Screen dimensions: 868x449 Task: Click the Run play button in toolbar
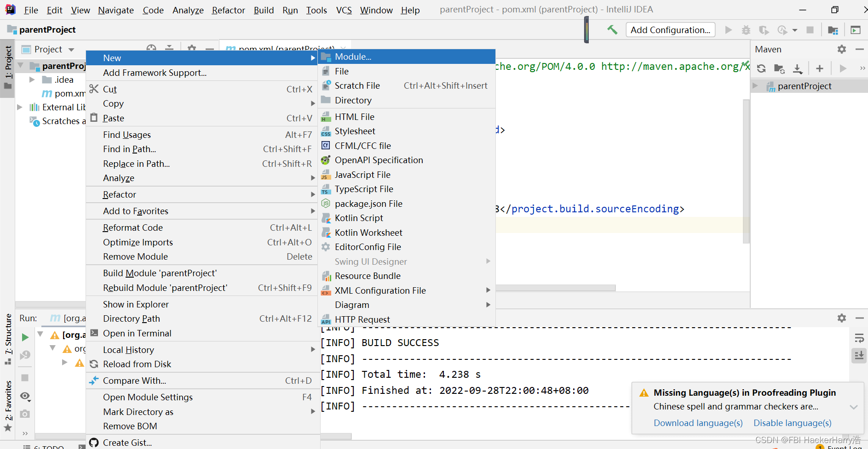[x=728, y=30]
